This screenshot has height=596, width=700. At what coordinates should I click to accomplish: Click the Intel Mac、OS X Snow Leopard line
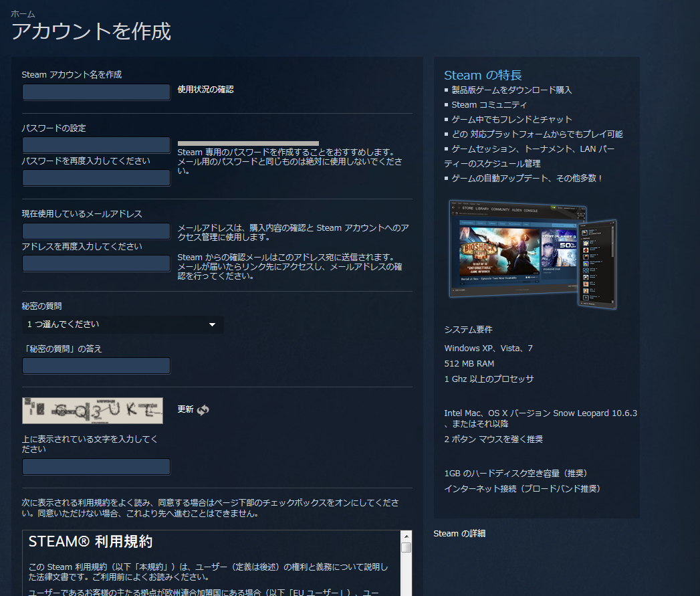(x=541, y=418)
